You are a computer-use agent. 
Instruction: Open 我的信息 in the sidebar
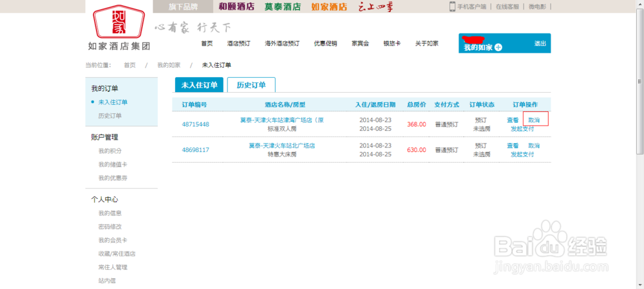click(109, 214)
